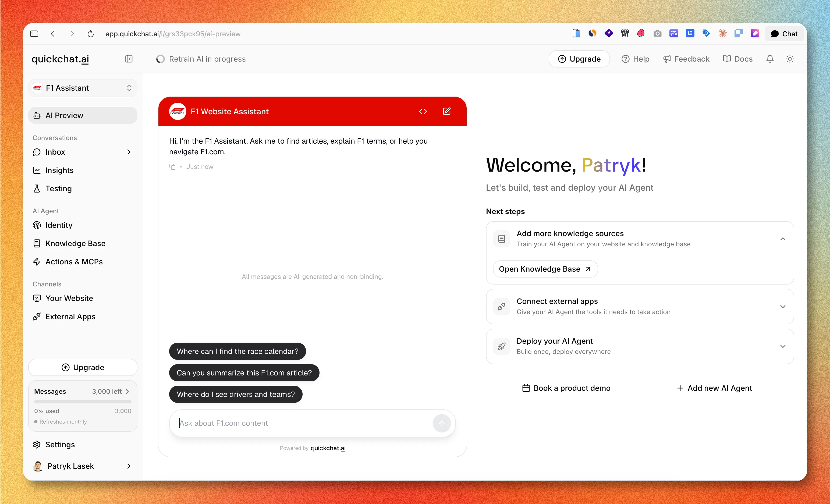Click the Upgrade button in the sidebar
The width and height of the screenshot is (830, 504).
point(83,367)
